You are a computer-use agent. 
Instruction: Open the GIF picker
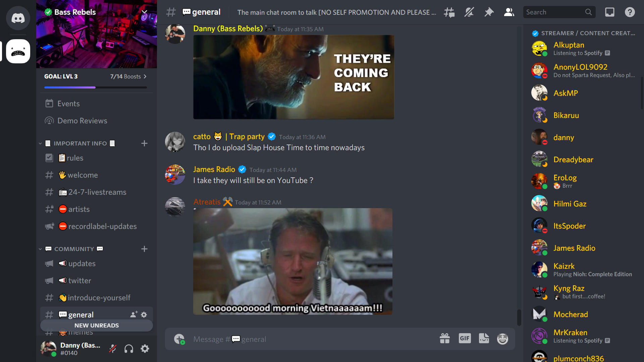click(x=465, y=339)
